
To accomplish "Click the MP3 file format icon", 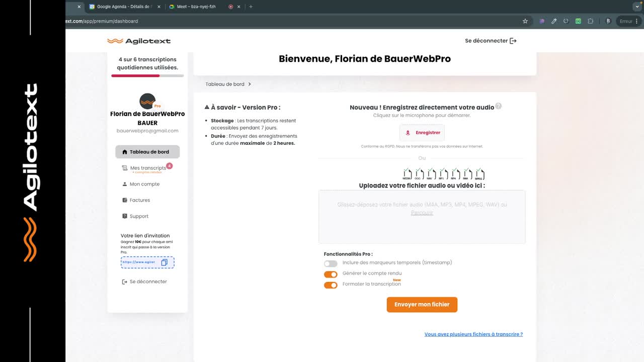I will (x=443, y=174).
